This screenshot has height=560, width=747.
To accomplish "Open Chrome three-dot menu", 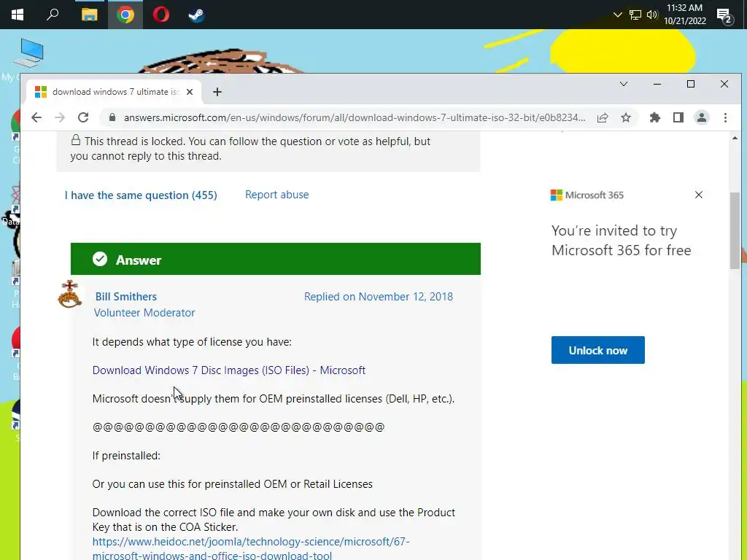I will tap(726, 117).
